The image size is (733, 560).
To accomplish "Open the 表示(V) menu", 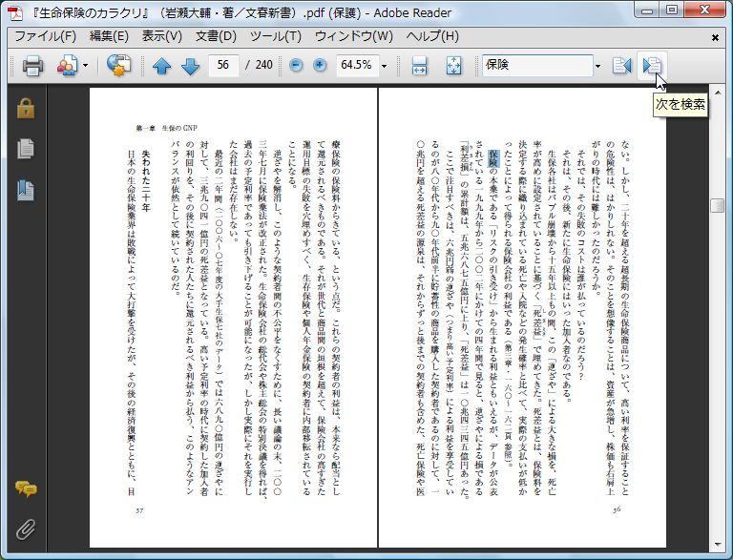I will pos(161,36).
